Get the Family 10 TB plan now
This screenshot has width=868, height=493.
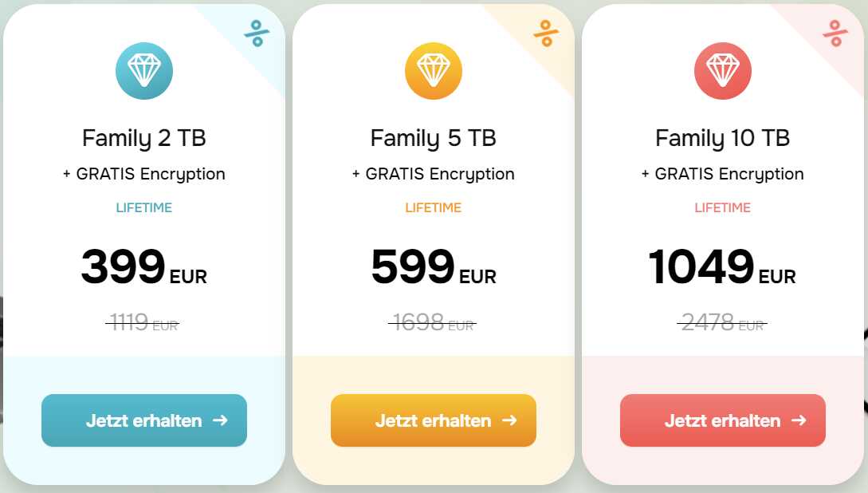[722, 420]
